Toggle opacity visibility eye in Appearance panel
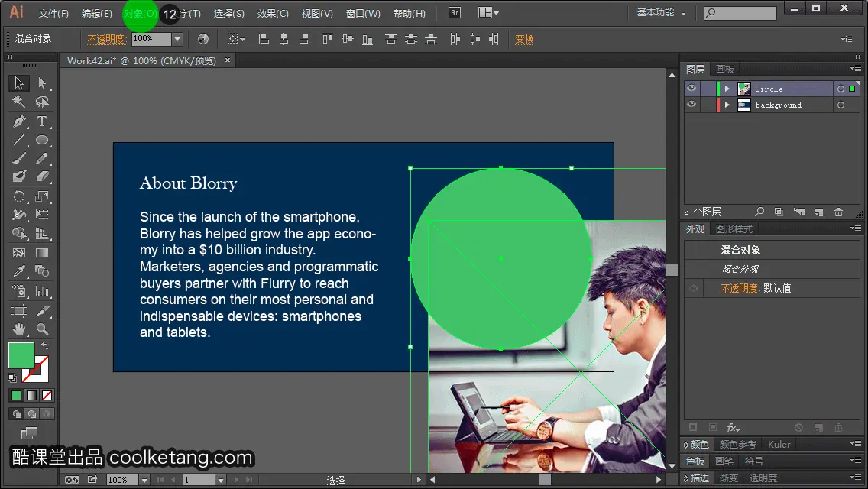868x489 pixels. click(694, 288)
